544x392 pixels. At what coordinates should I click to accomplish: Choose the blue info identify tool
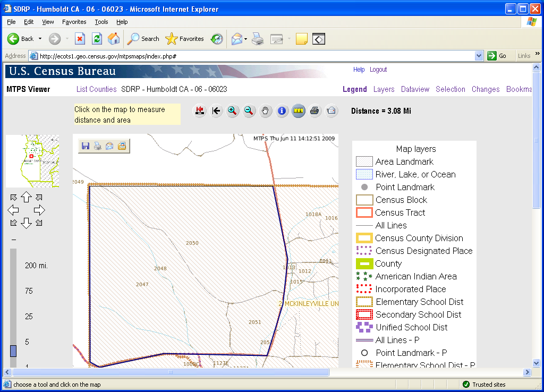[282, 110]
